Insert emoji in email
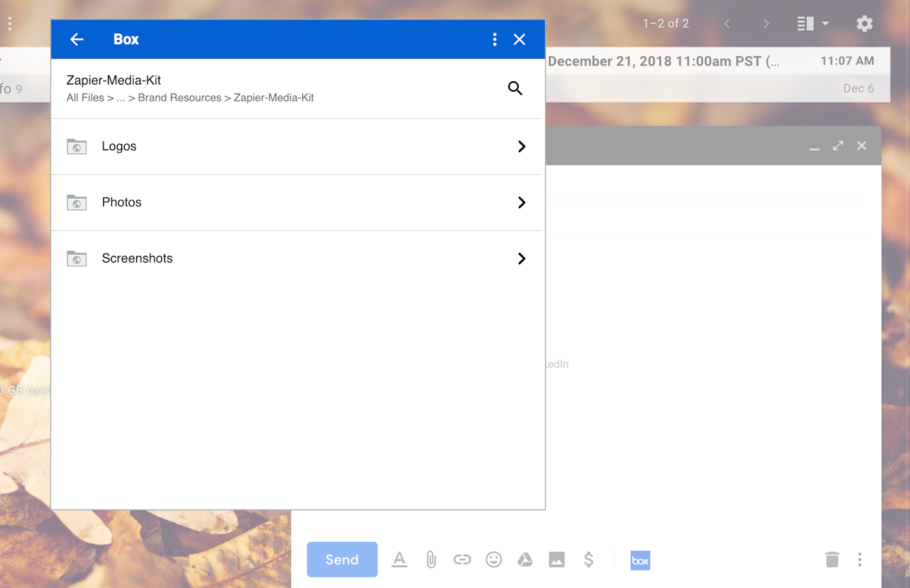This screenshot has width=910, height=588. [494, 559]
